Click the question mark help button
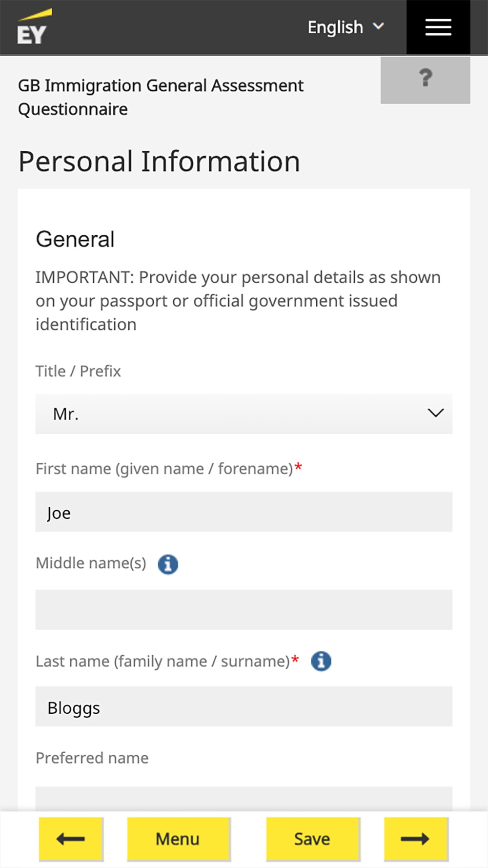This screenshot has height=868, width=488. tap(425, 80)
